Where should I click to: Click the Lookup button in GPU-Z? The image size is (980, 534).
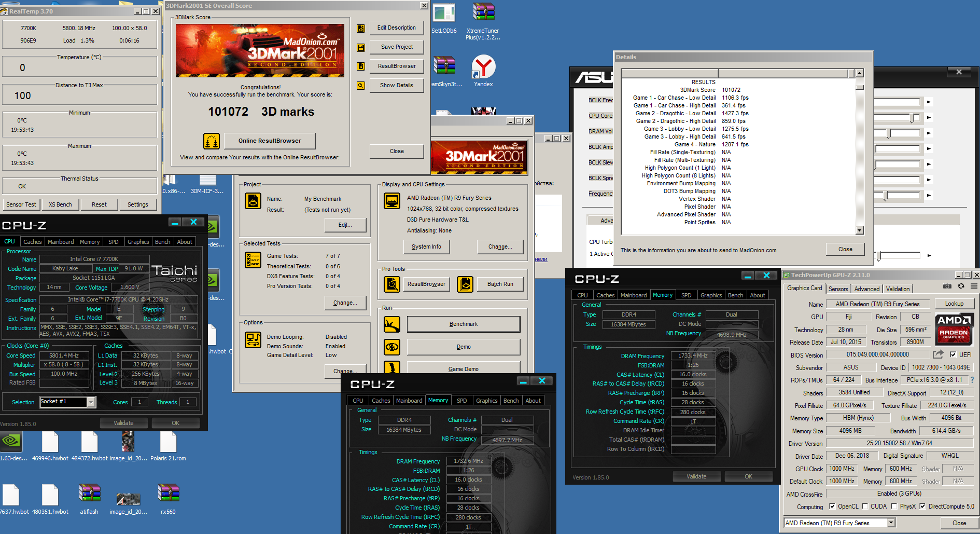click(x=954, y=304)
